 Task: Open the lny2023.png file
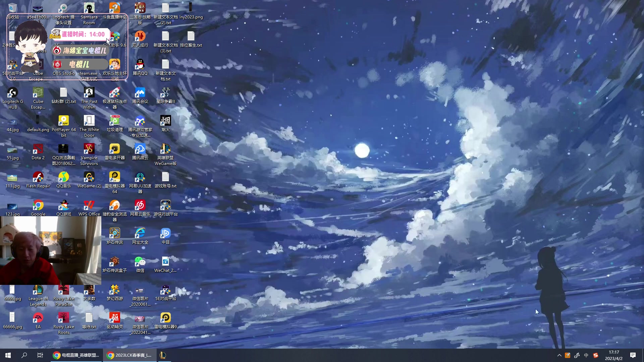point(191,11)
